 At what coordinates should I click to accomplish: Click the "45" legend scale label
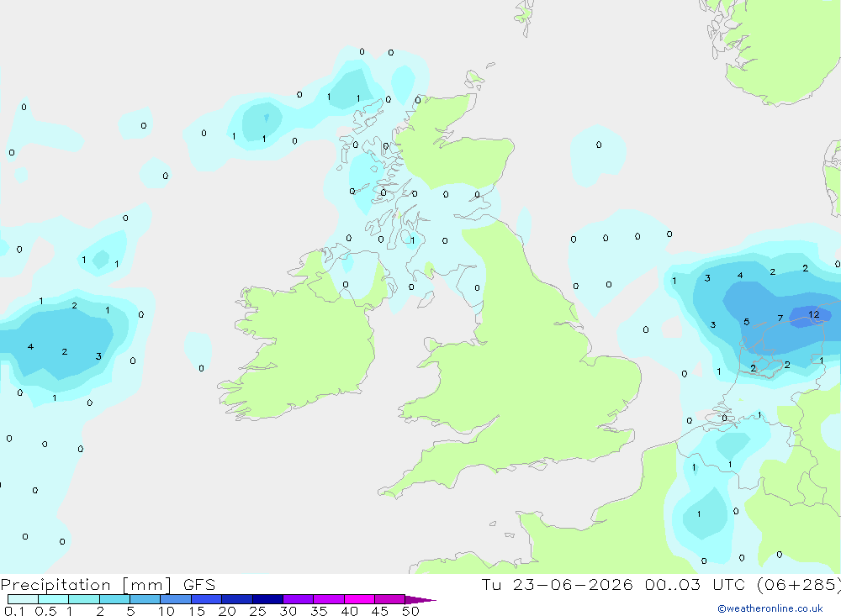click(x=380, y=611)
